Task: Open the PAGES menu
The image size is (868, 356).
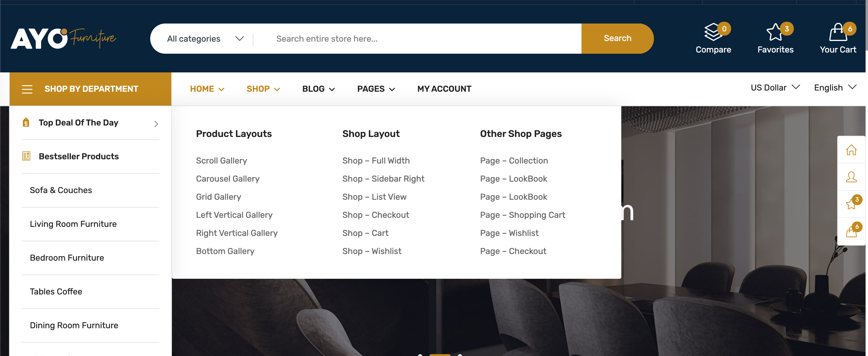Action: point(376,89)
